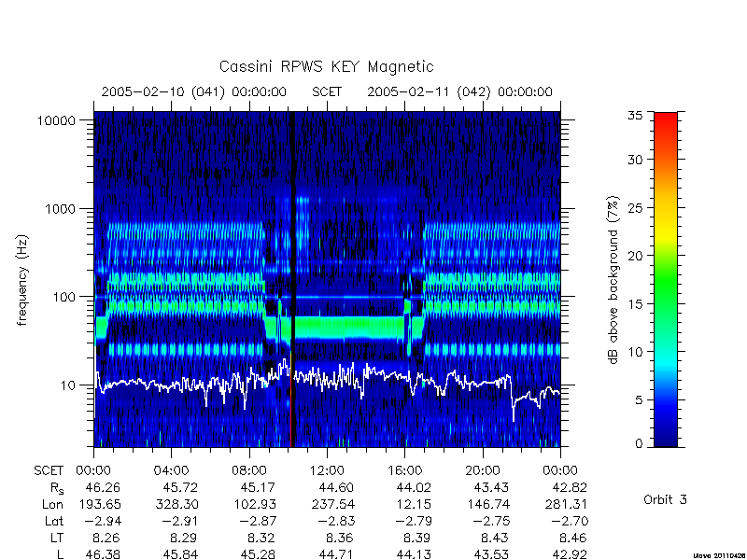
Task: Click the Lon value '193.65'
Action: pos(99,504)
